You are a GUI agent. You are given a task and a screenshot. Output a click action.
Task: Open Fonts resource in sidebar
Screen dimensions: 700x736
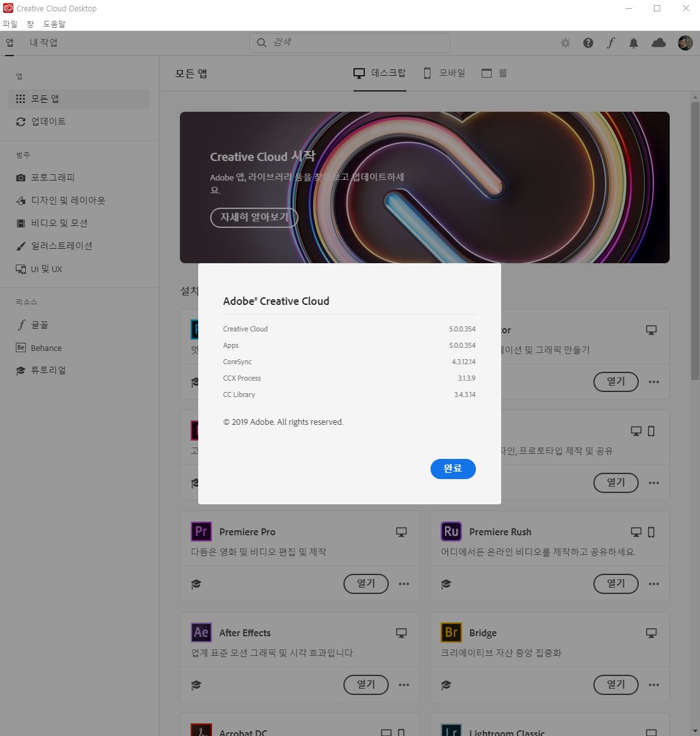coord(79,325)
